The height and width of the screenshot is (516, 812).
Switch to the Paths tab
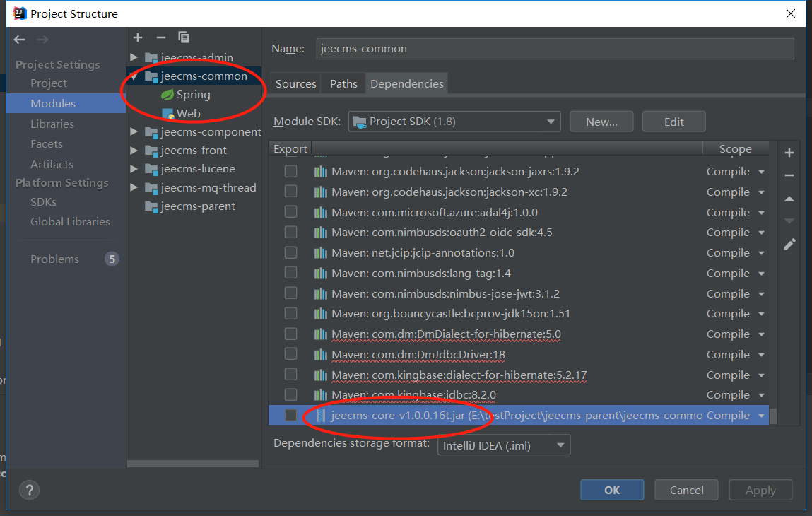(x=343, y=84)
